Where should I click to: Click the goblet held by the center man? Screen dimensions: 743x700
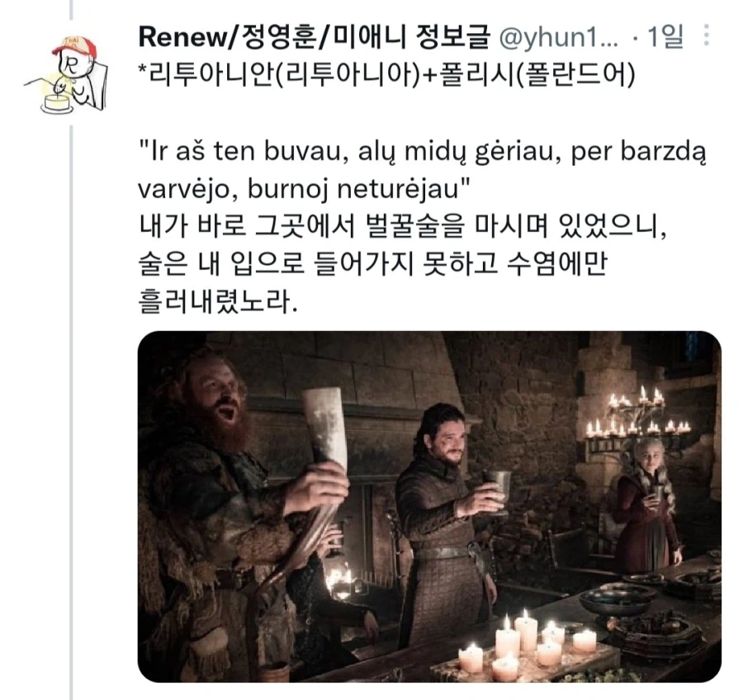coord(498,490)
